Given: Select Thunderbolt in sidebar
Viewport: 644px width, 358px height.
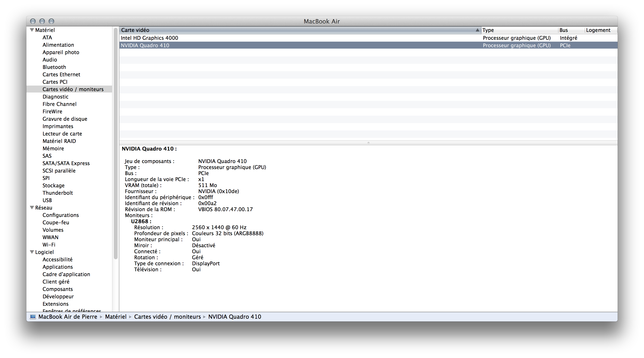Looking at the screenshot, I should point(58,193).
